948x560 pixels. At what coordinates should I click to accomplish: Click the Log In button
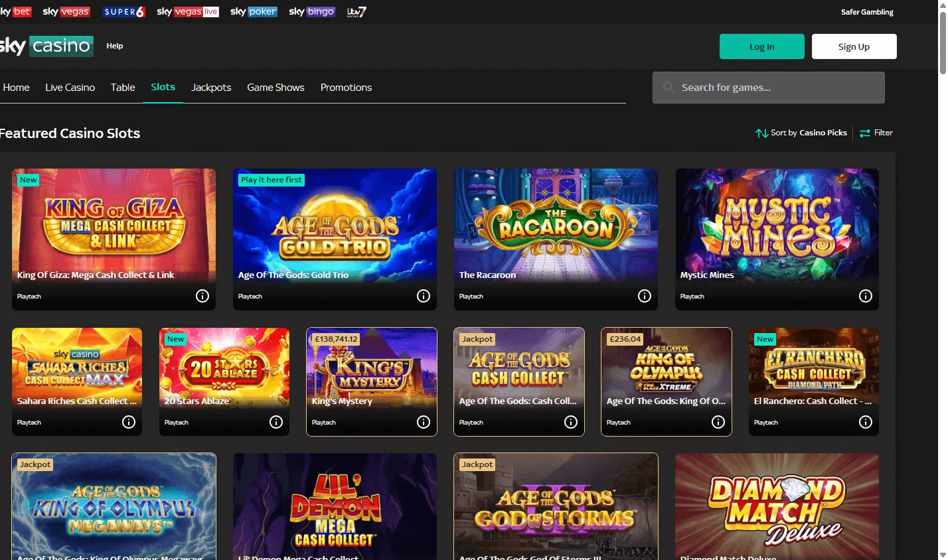point(762,46)
